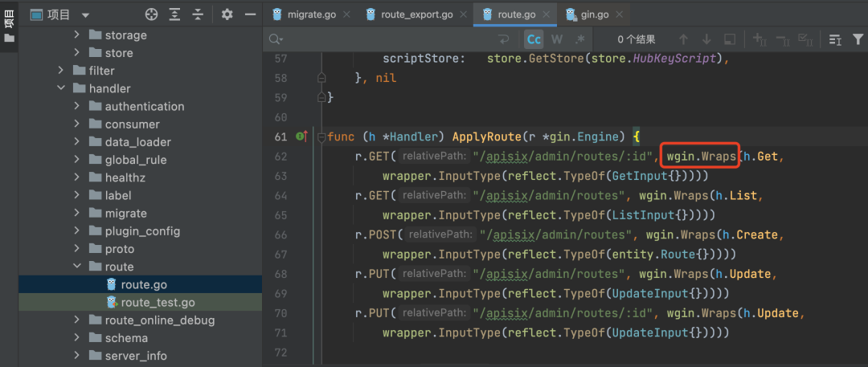Collapse the route folder chevron
The height and width of the screenshot is (367, 868).
point(77,267)
